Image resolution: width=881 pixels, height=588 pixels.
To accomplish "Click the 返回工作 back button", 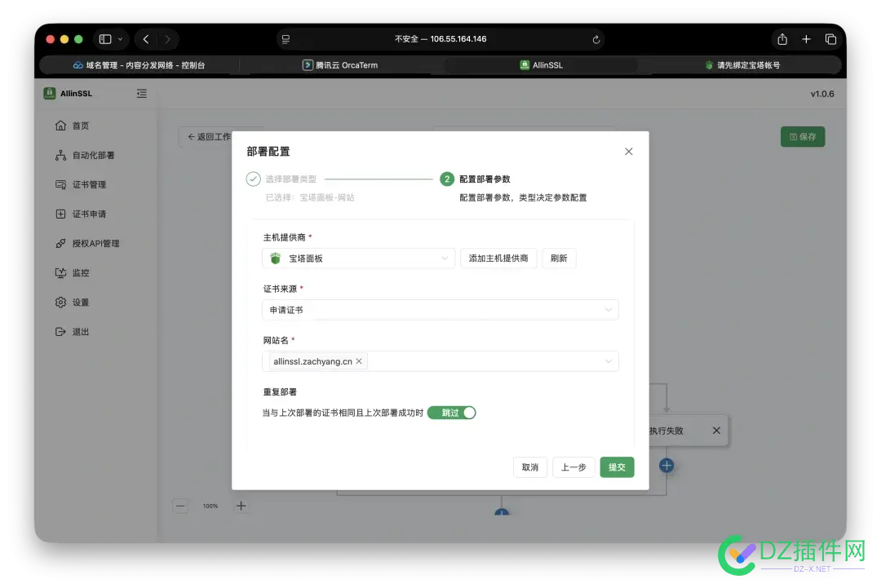I will (206, 136).
